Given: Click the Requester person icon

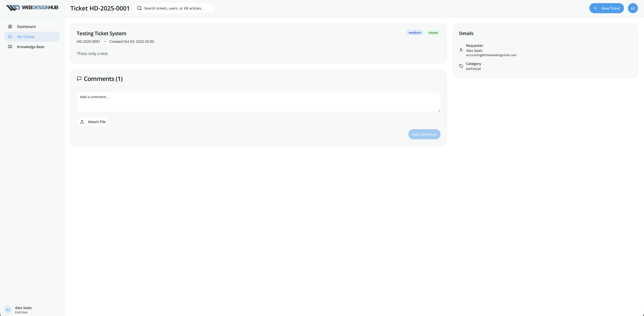Looking at the screenshot, I should 461,50.
